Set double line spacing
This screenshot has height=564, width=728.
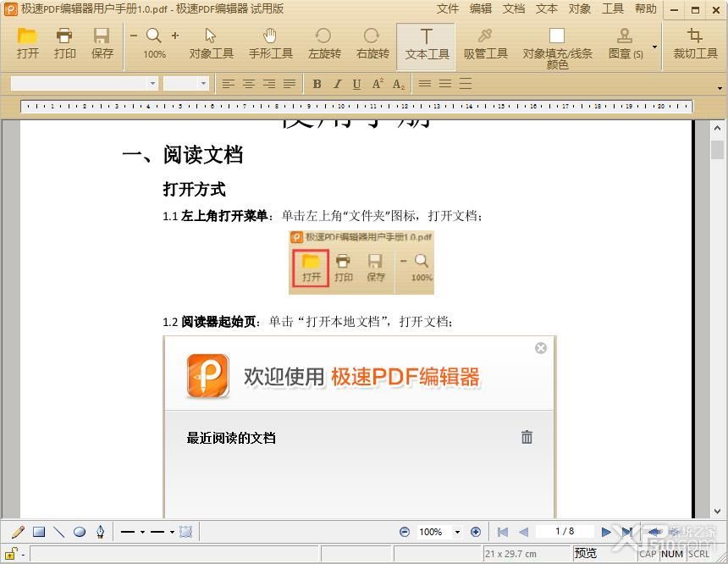click(466, 84)
